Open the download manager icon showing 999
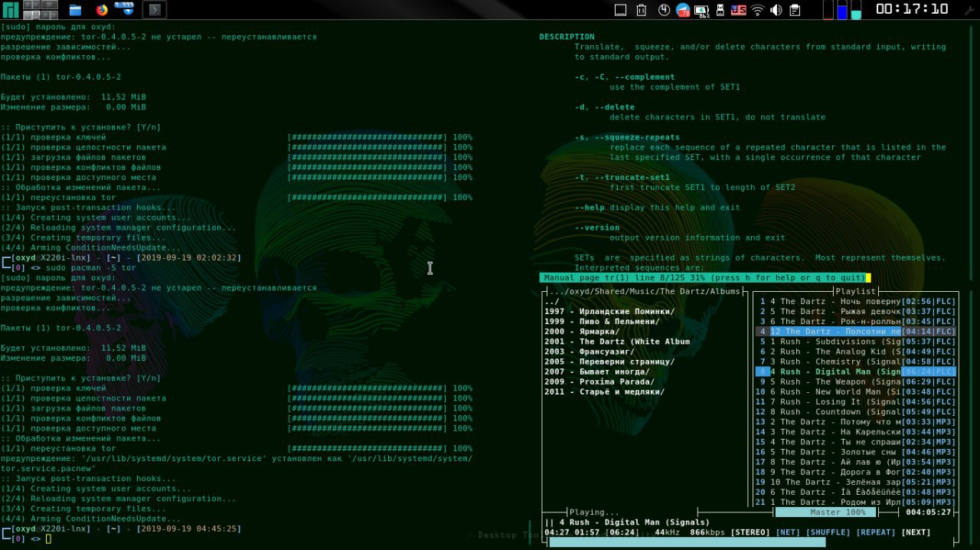Viewport: 980px width, 550px height. (x=125, y=10)
